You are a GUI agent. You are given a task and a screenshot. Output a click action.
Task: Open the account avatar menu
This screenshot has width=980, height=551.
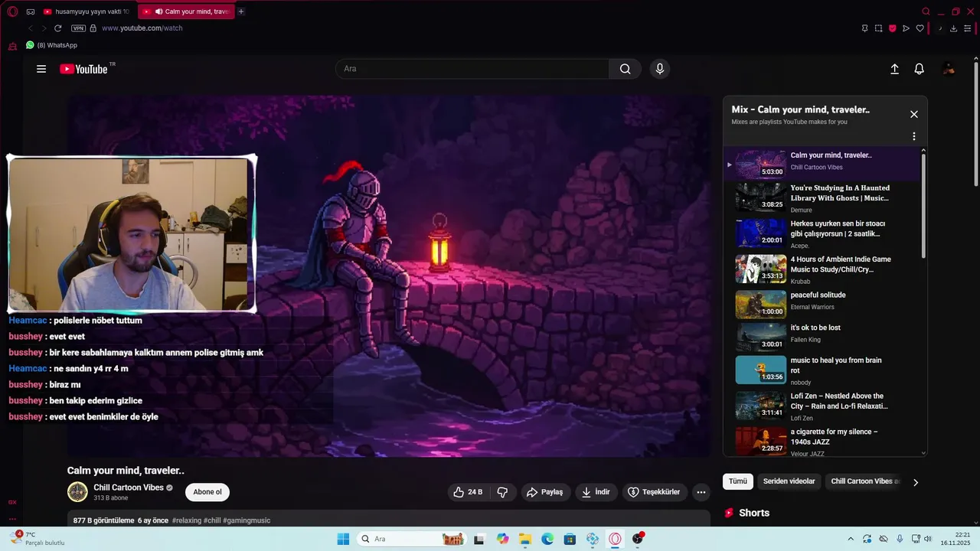tap(949, 69)
